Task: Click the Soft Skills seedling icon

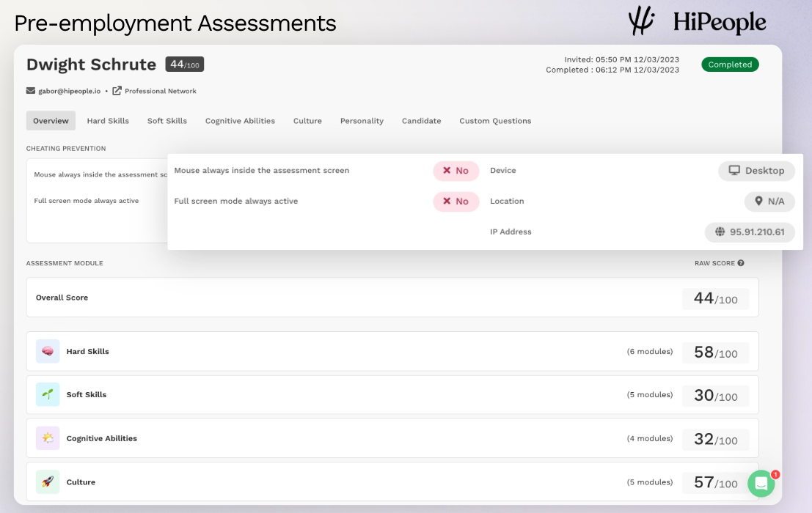Action: pyautogui.click(x=48, y=395)
